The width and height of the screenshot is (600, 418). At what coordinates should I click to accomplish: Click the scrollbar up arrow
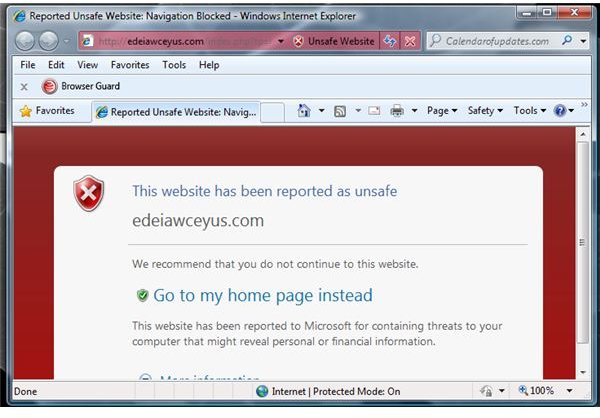[583, 134]
